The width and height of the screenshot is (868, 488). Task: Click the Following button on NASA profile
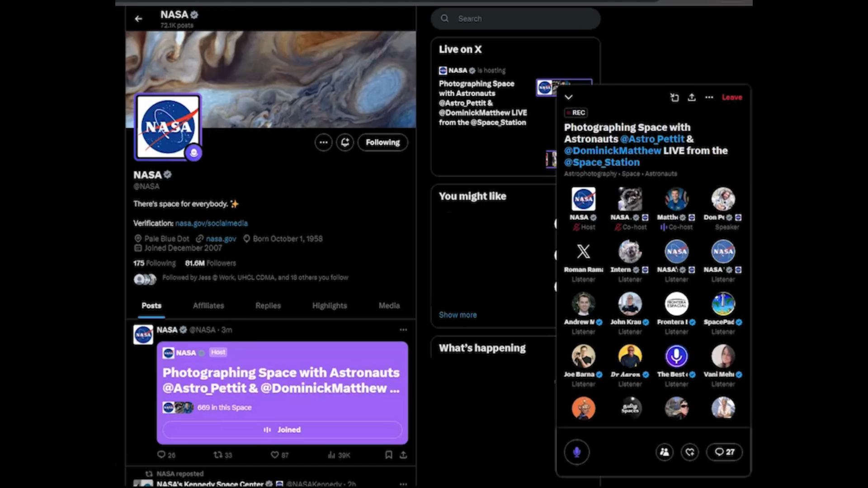(x=382, y=142)
